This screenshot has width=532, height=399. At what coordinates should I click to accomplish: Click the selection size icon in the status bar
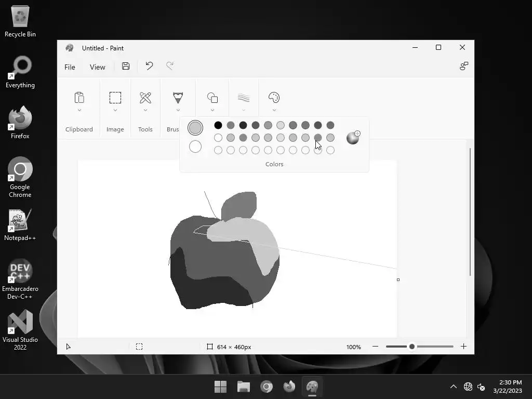click(x=139, y=347)
